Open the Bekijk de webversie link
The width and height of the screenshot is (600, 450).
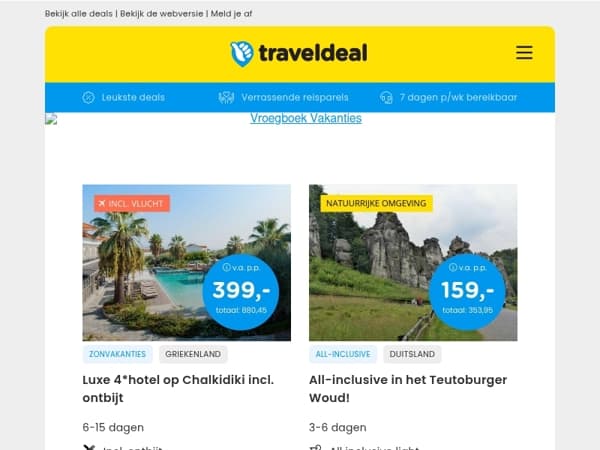coord(161,14)
